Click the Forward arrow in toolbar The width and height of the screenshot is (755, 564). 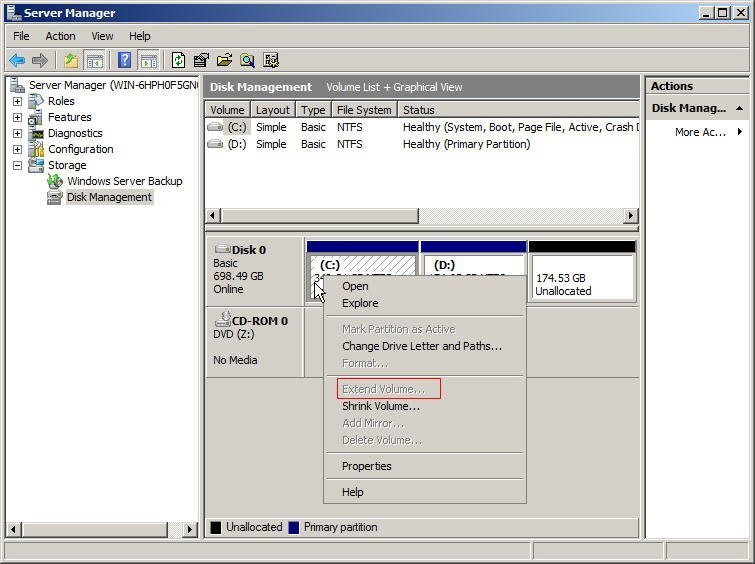click(39, 61)
